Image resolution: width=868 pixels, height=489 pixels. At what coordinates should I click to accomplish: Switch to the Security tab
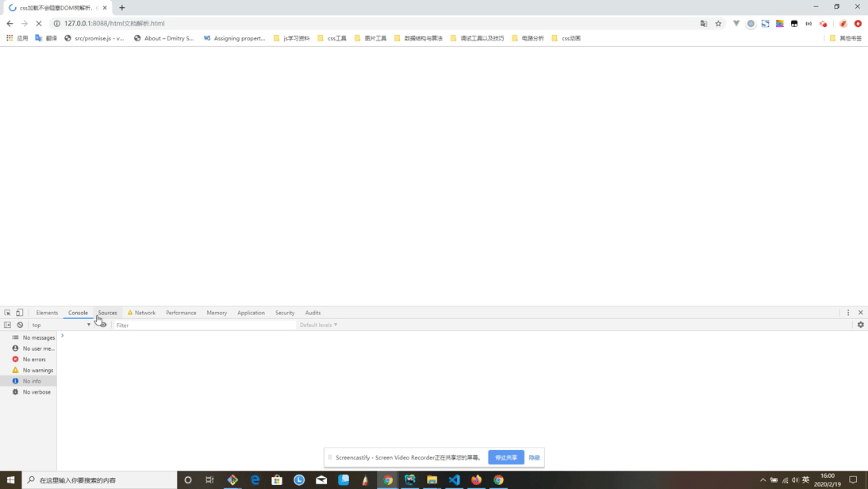285,313
